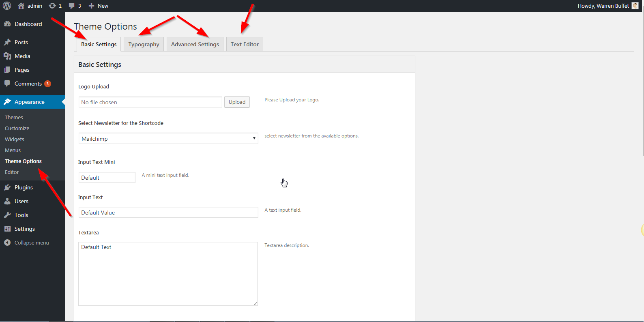The width and height of the screenshot is (644, 322).
Task: Click the Upload button for logo
Action: click(237, 102)
